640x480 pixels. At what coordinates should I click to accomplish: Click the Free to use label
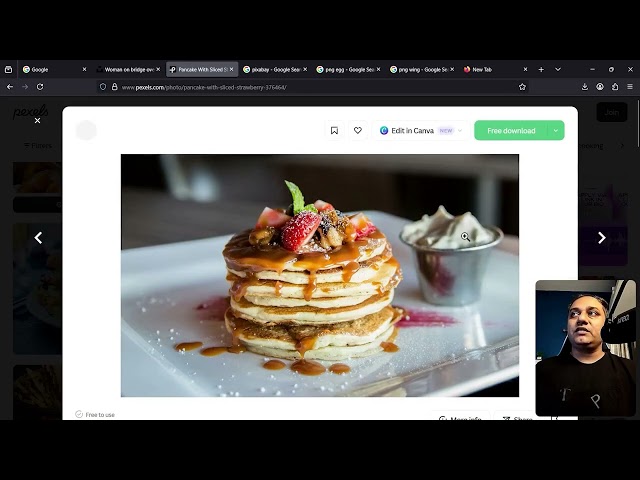(x=95, y=414)
